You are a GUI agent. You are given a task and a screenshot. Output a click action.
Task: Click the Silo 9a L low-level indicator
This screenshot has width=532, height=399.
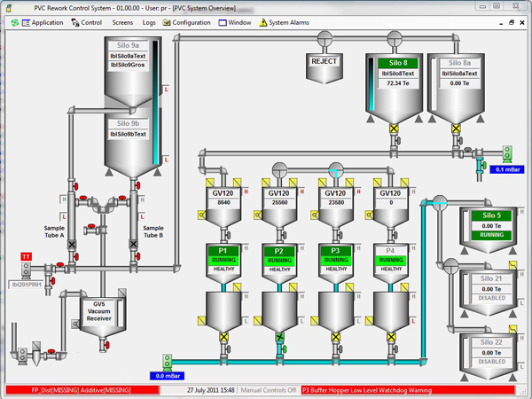coord(167,90)
